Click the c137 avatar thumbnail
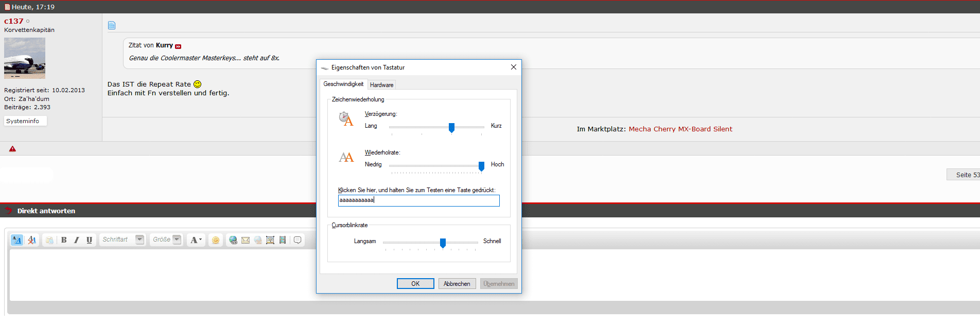 25,58
